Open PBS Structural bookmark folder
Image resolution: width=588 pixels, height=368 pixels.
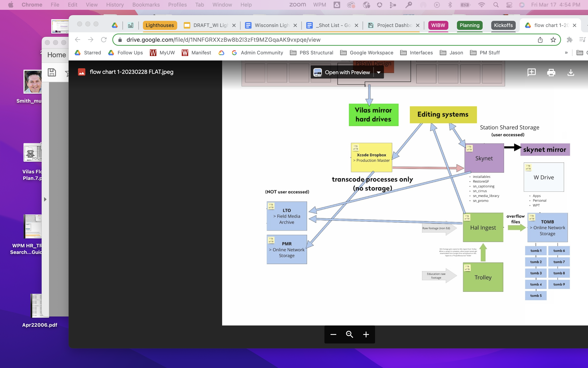click(312, 53)
